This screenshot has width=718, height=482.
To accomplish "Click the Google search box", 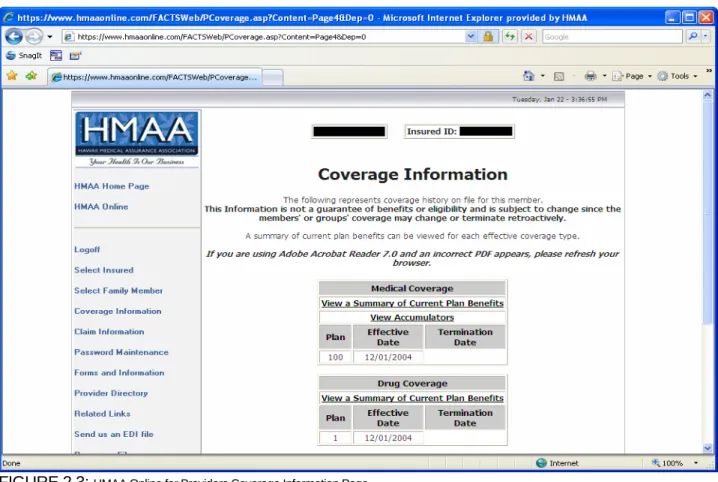I will tap(612, 37).
